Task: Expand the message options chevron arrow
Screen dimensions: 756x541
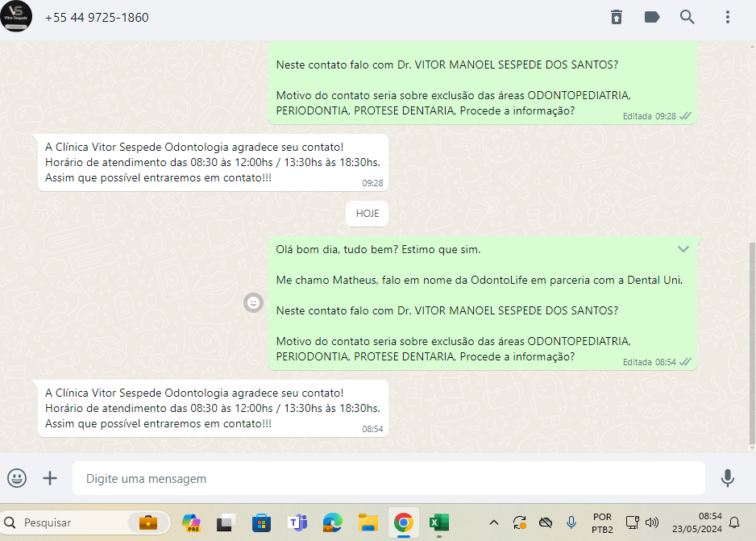Action: pos(683,249)
